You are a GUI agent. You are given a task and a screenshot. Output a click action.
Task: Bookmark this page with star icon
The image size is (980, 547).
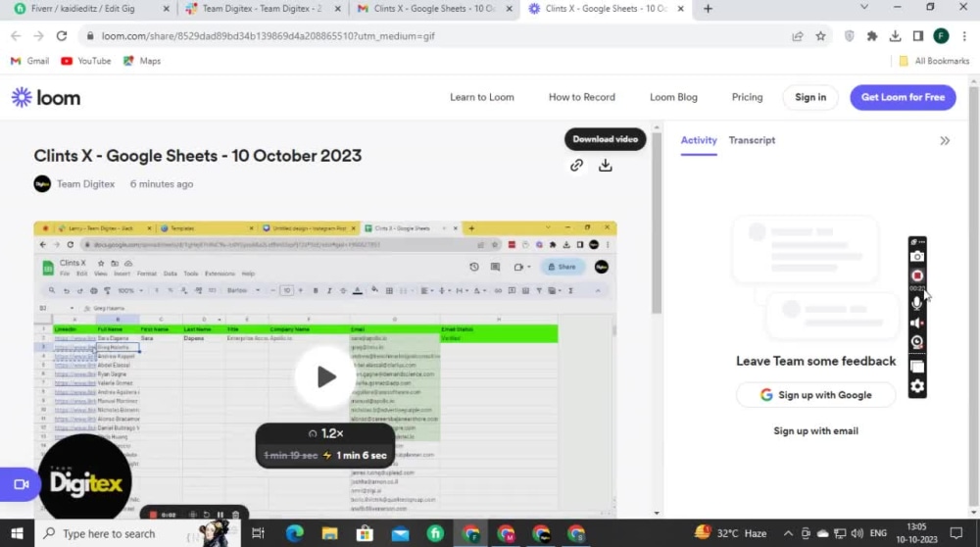point(820,36)
